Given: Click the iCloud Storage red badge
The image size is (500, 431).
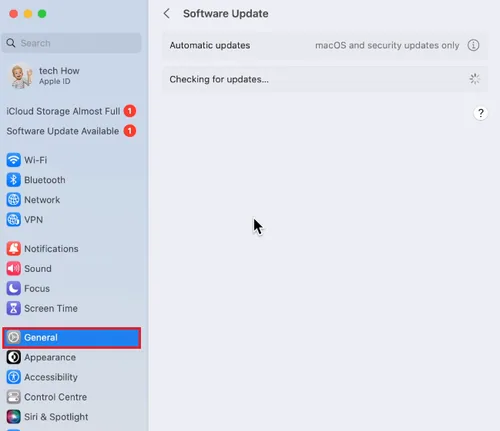Looking at the screenshot, I should pos(130,111).
